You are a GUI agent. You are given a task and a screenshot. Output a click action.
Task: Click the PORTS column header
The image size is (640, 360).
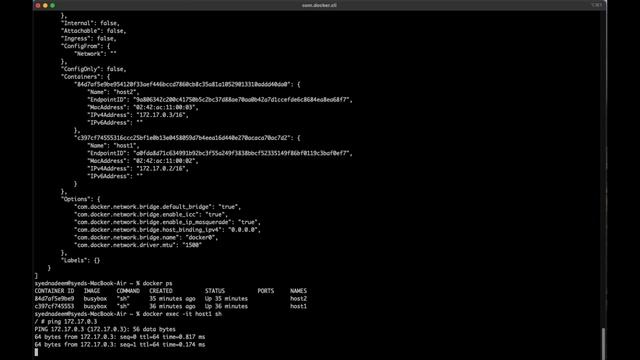click(x=266, y=291)
